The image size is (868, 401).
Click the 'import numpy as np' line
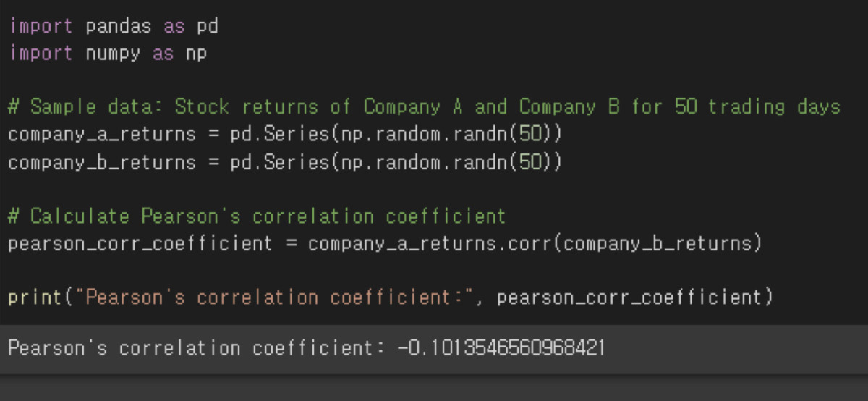108,54
